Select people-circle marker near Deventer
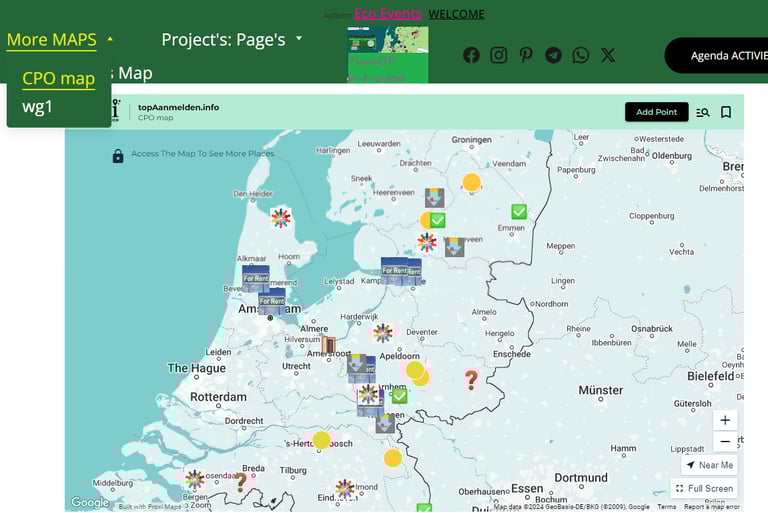Image resolution: width=768 pixels, height=513 pixels. (383, 333)
